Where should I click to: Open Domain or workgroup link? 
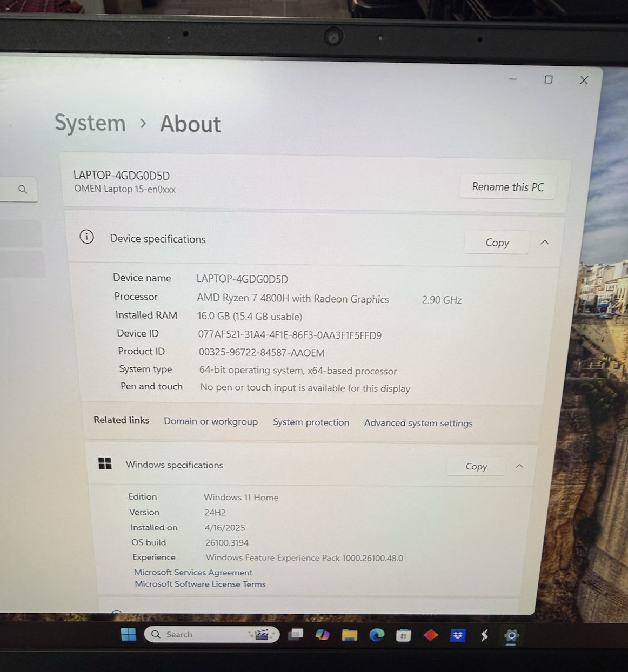(211, 421)
